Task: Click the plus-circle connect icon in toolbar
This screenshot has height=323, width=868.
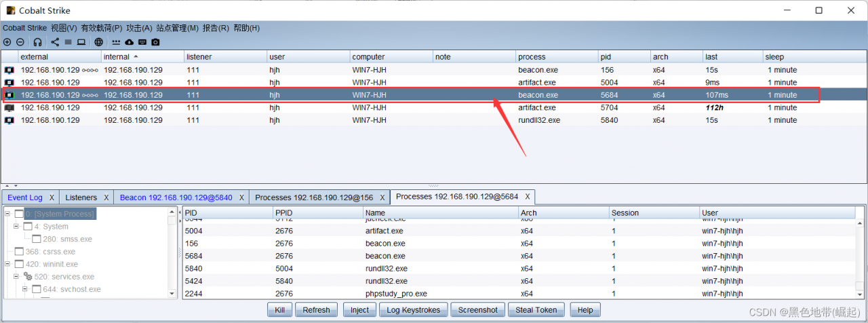Action: pos(7,42)
